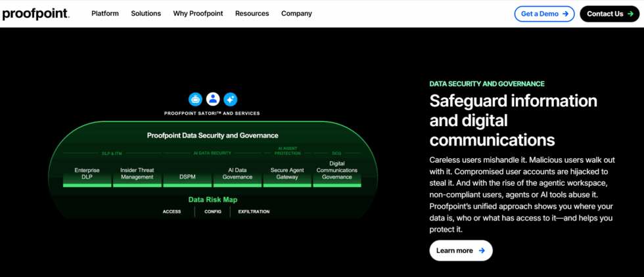
Task: Click the EXFILTRATION label
Action: tap(254, 212)
